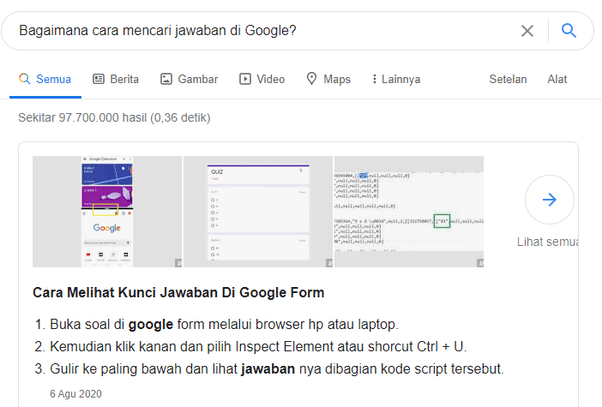This screenshot has height=407, width=602.
Task: Open the Berita results tab
Action: [116, 79]
